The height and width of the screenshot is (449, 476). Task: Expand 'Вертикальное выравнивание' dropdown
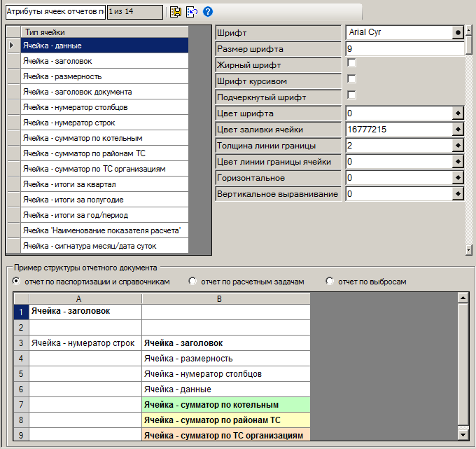458,194
